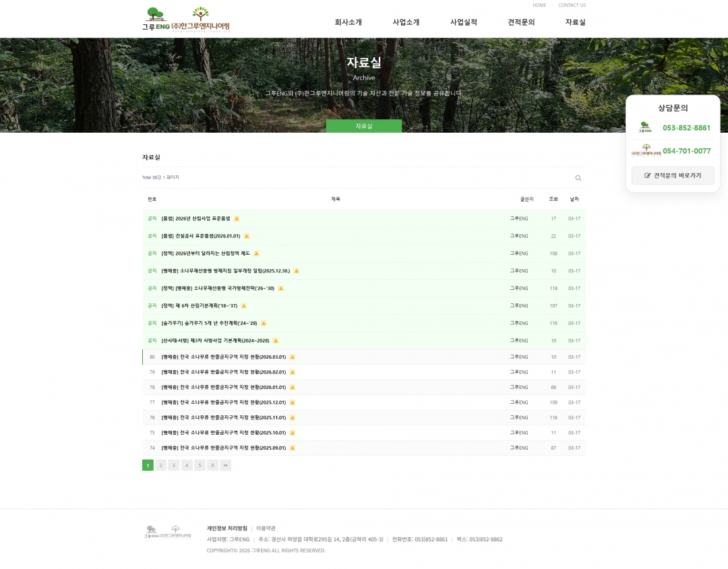Open post "[정책] 제 6차 산림기본계획('18~'37)"

(x=199, y=305)
